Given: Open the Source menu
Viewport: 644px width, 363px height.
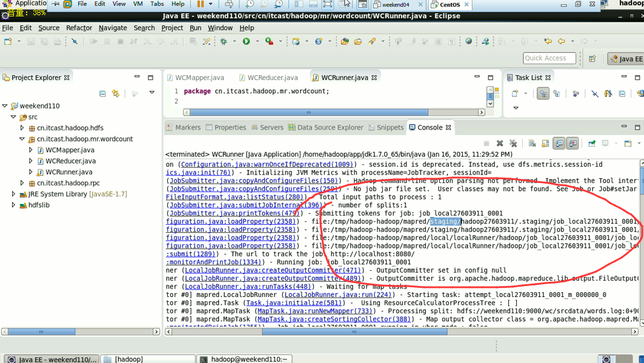Looking at the screenshot, I should click(x=49, y=28).
